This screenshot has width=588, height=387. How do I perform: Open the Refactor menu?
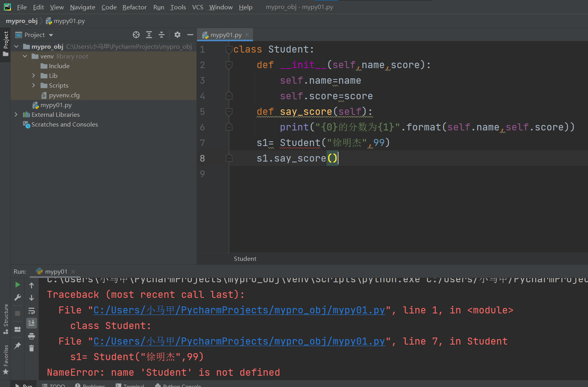135,7
